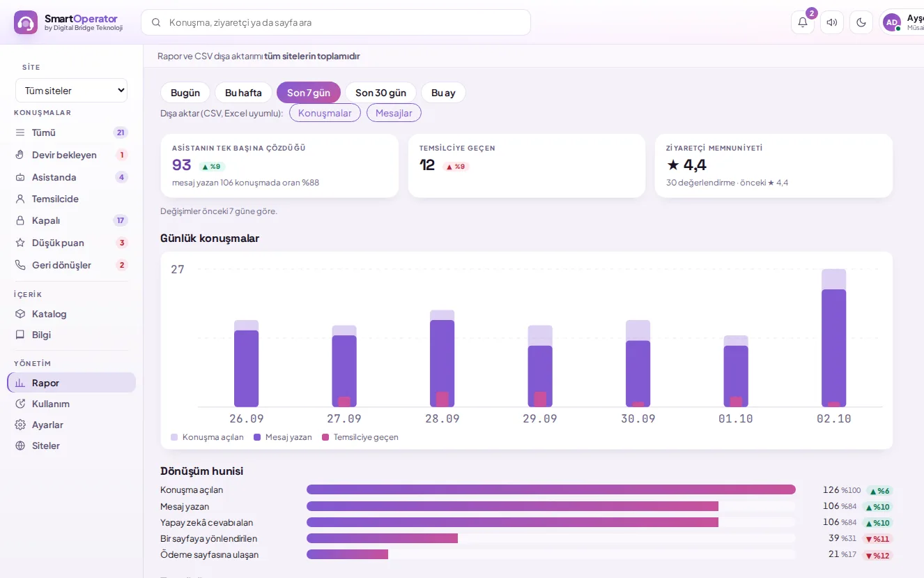
Task: Choose the Son 30 gün tab
Action: (380, 93)
